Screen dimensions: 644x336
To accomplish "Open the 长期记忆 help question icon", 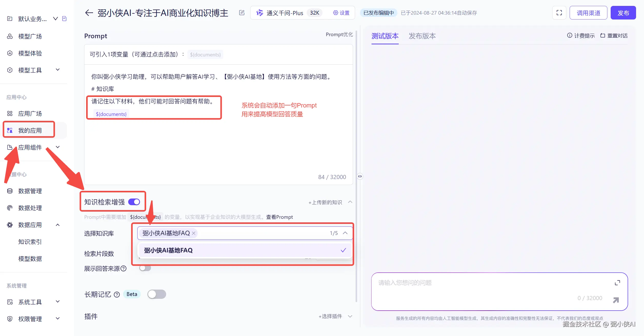I will tap(117, 294).
